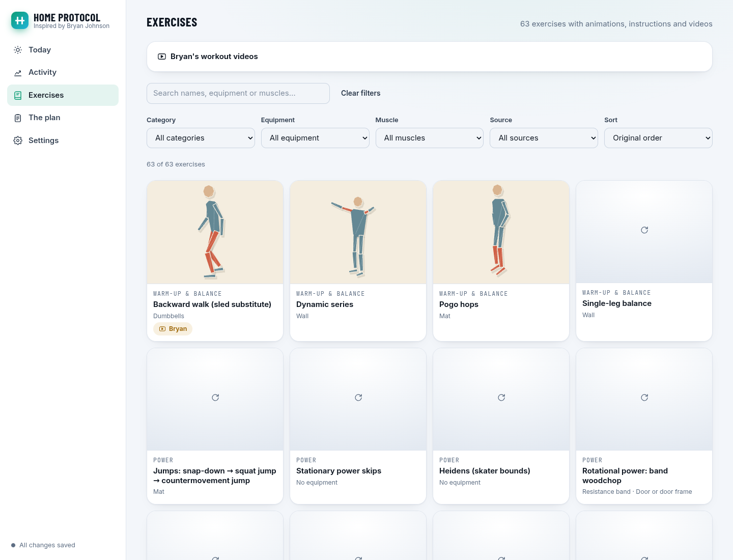Viewport: 733px width, 560px height.
Task: Click reload icon on Rotational power woodchop card
Action: [644, 398]
